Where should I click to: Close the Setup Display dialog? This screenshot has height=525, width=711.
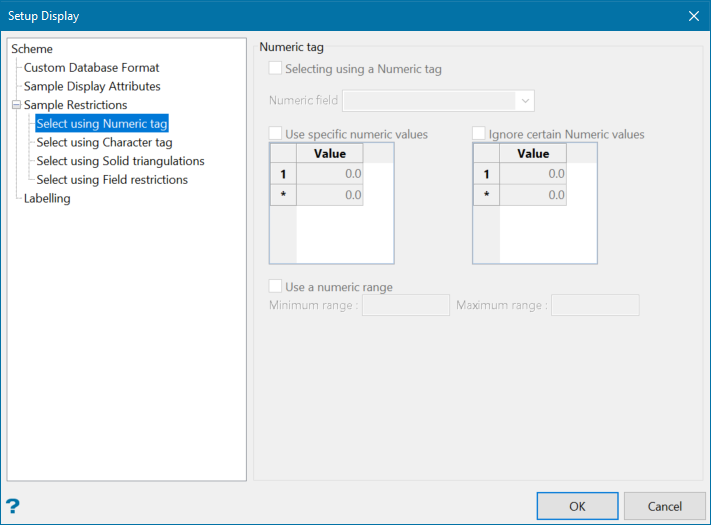[x=693, y=15]
